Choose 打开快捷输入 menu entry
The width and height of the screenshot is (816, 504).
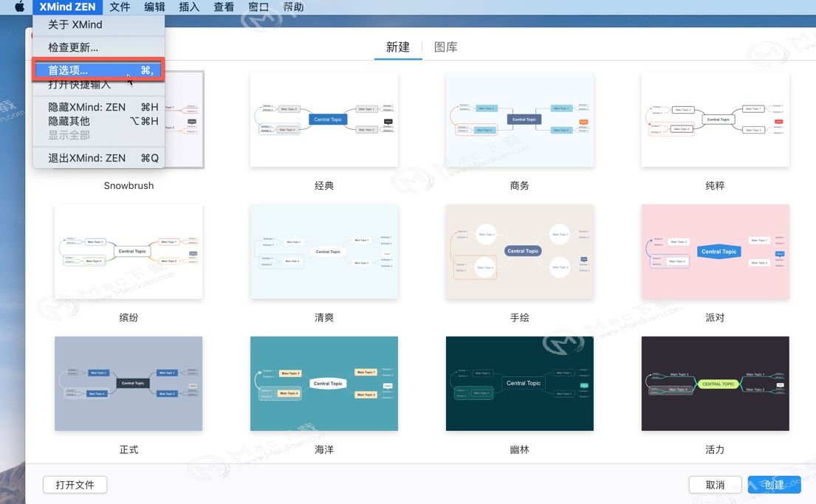tap(99, 85)
